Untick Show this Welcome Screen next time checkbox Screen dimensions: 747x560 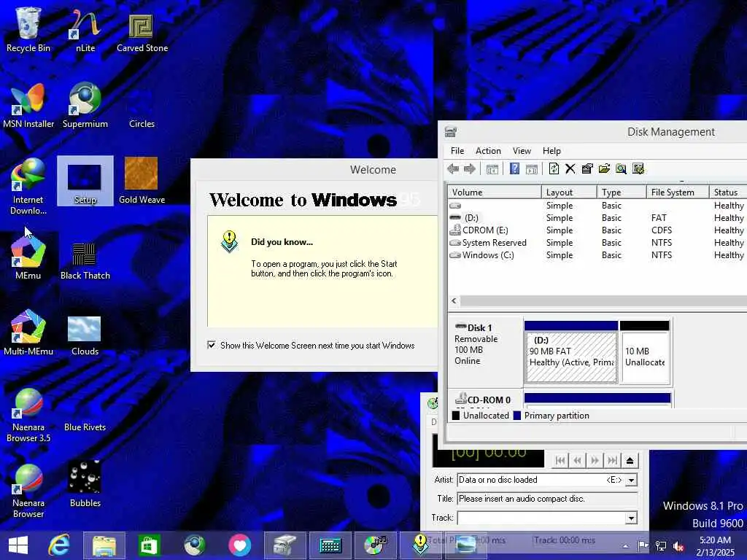(x=212, y=345)
